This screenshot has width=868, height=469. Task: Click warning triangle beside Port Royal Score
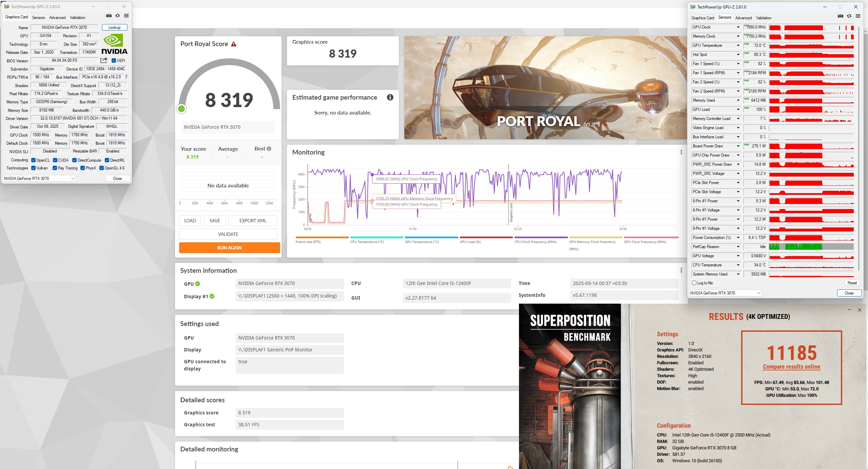(234, 44)
